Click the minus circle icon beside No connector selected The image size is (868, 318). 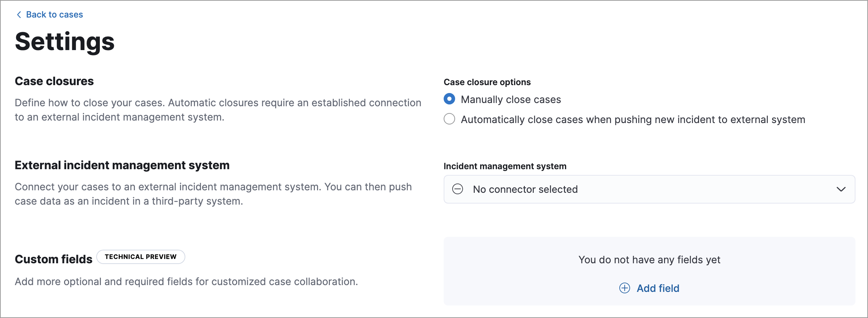[458, 189]
